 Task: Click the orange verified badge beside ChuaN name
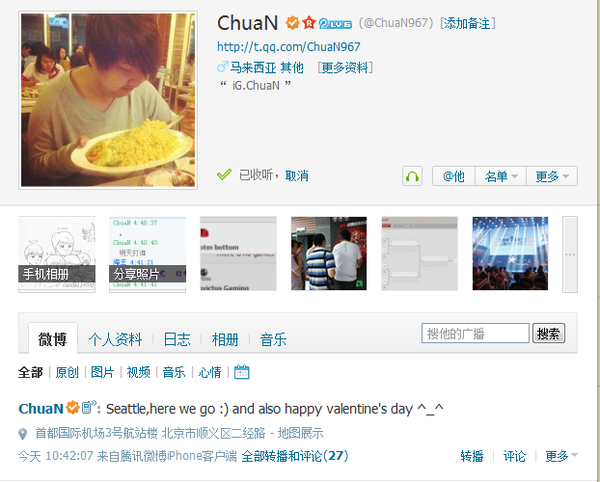coord(293,23)
